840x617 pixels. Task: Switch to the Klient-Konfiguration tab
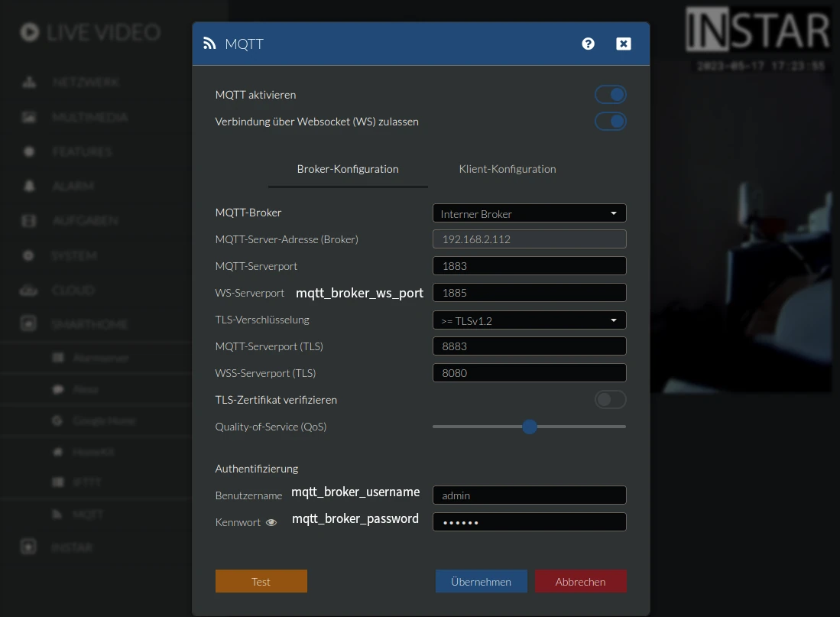pyautogui.click(x=508, y=169)
